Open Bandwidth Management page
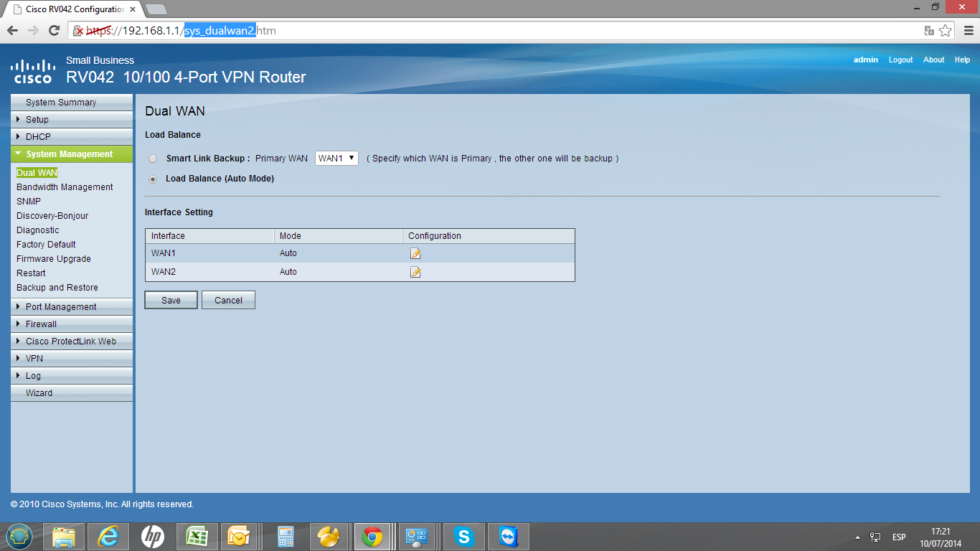This screenshot has width=980, height=551. pos(65,187)
